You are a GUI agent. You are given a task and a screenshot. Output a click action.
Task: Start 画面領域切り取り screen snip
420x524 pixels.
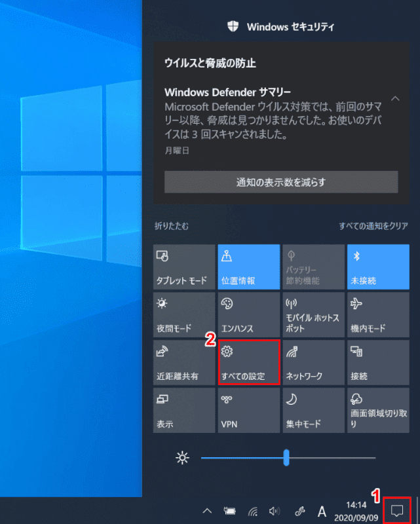378,411
